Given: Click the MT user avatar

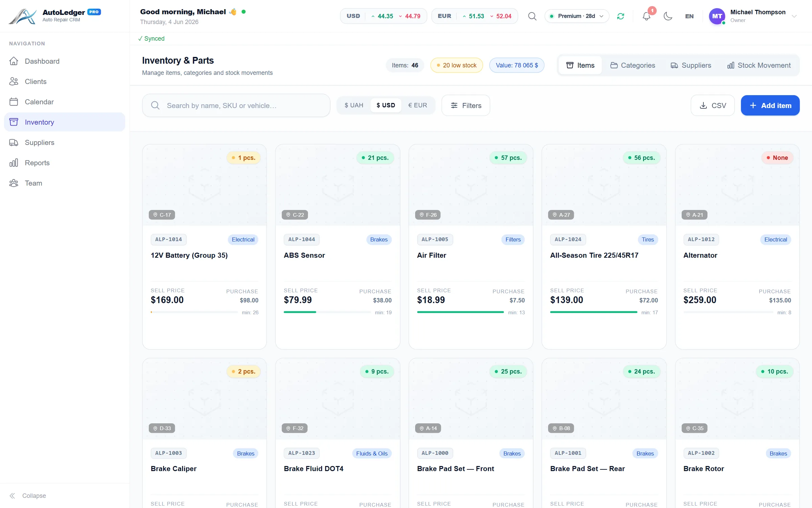Looking at the screenshot, I should (717, 16).
